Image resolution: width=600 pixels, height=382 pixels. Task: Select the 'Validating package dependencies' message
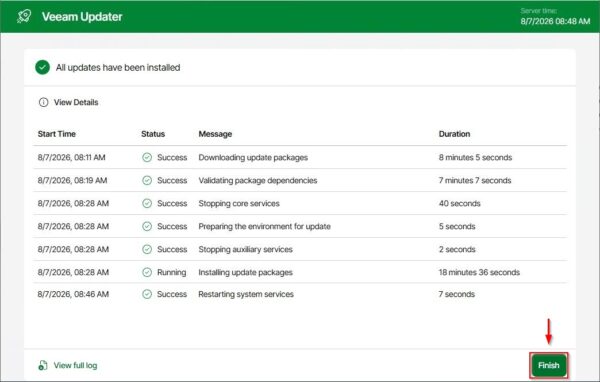(x=258, y=180)
